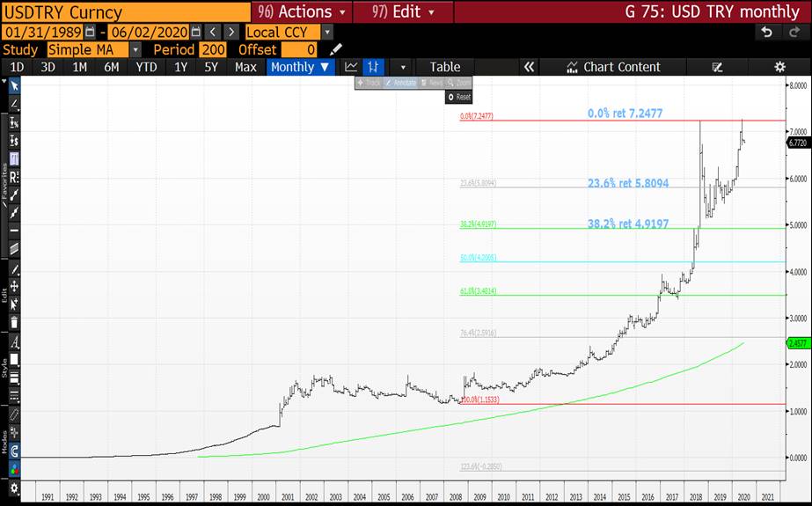Open the line dash pattern tool
This screenshot has width=812, height=506.
tap(14, 396)
